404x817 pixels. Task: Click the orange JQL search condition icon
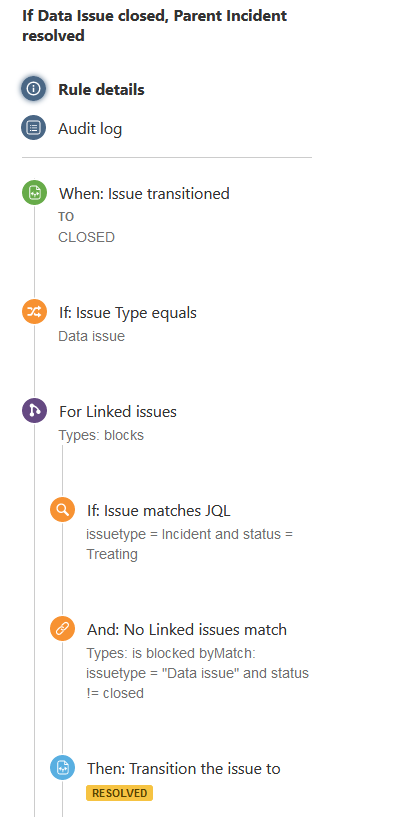click(63, 510)
